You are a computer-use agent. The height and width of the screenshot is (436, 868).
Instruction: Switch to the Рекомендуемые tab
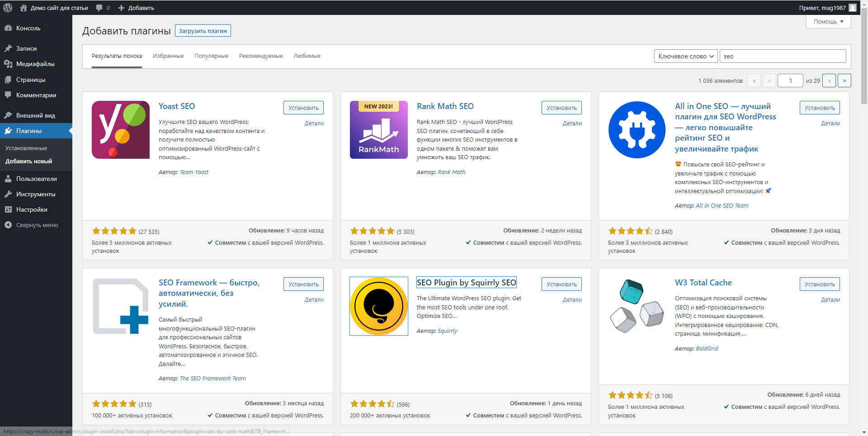(261, 56)
